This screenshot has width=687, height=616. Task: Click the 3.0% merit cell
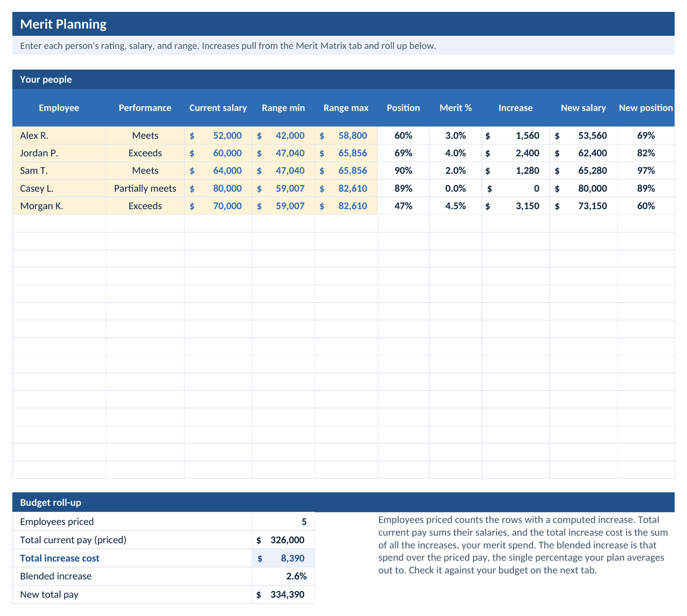[x=456, y=135]
